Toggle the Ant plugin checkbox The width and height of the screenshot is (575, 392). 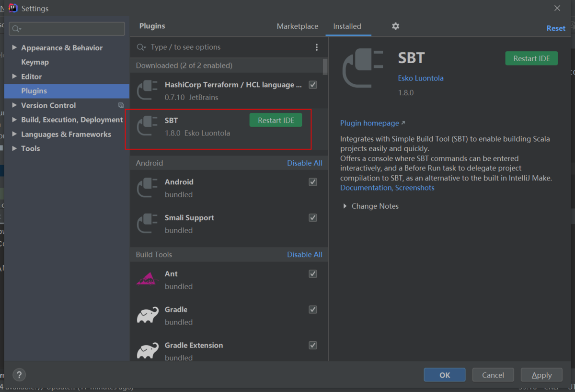(x=313, y=274)
